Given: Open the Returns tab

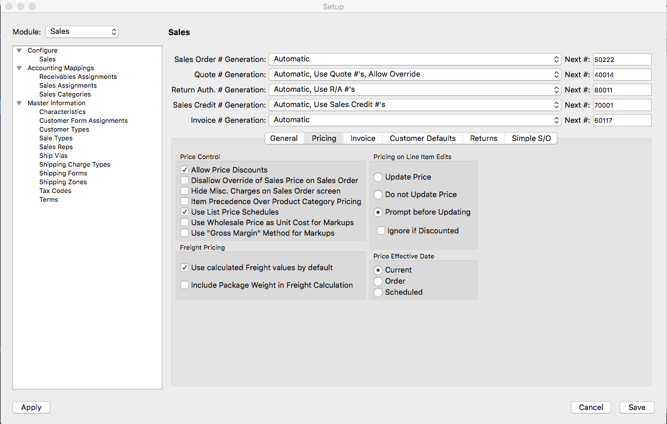Looking at the screenshot, I should tap(484, 138).
